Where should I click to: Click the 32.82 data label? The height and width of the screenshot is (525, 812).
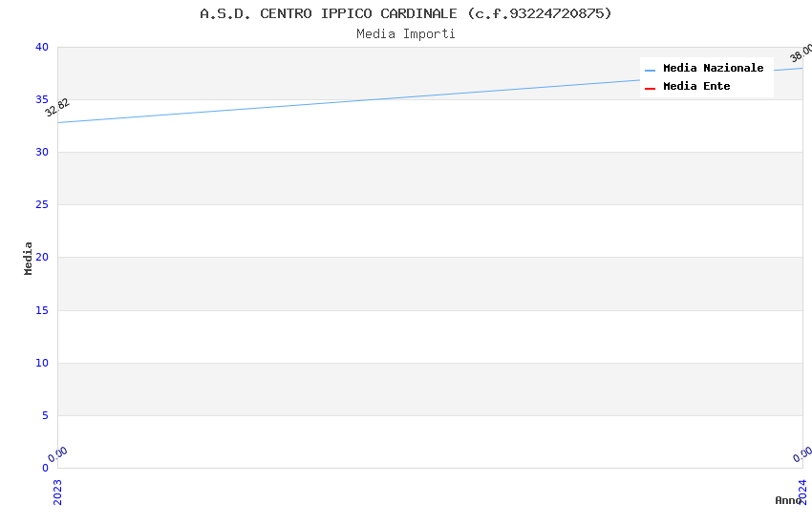click(x=57, y=108)
